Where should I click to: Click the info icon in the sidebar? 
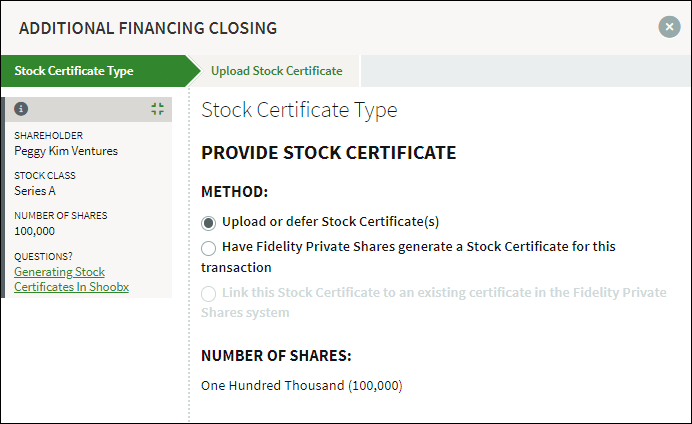21,109
